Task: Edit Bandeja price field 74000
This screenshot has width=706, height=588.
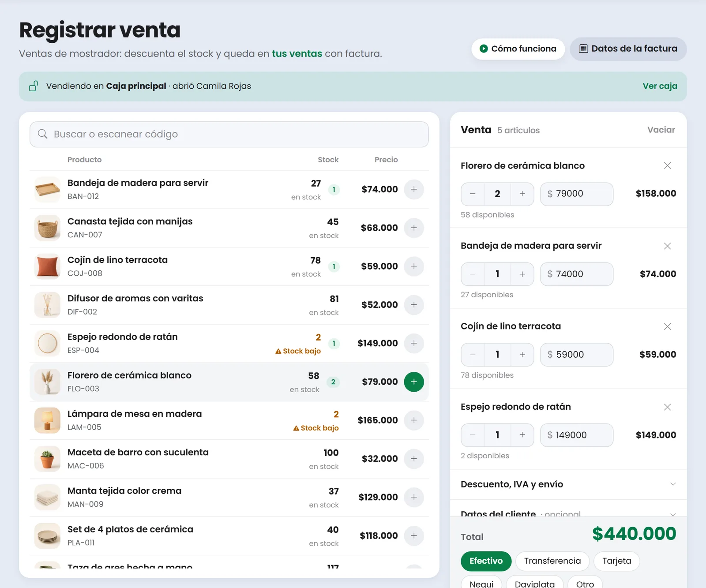Action: 577,274
